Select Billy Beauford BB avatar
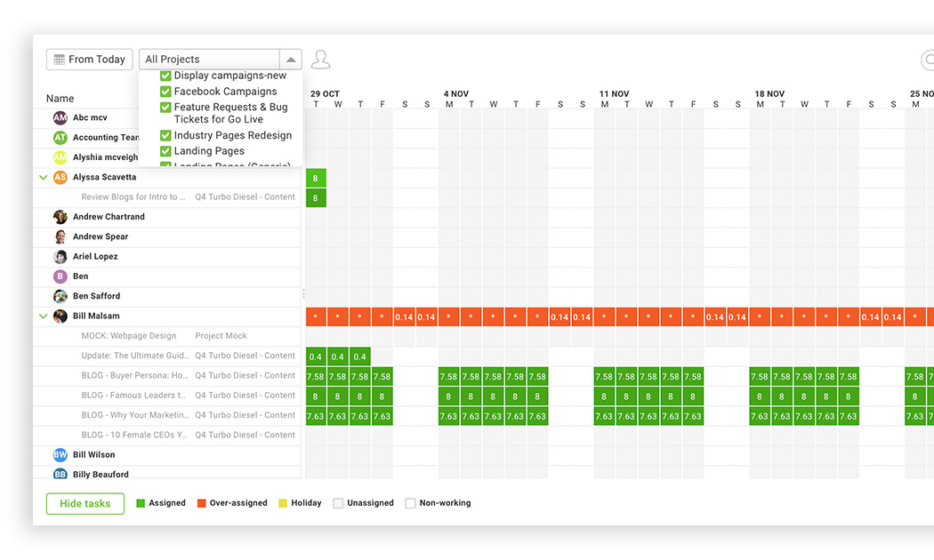 click(60, 475)
